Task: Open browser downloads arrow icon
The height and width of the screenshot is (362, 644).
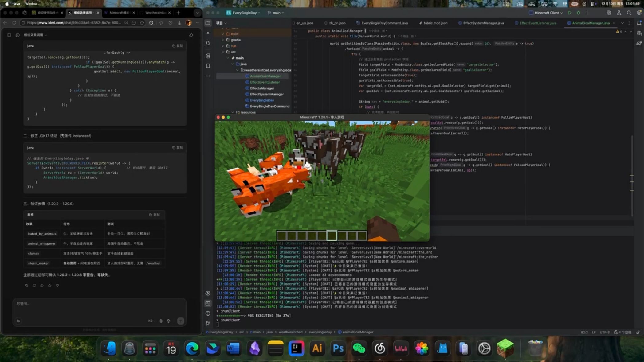Action: (179, 23)
